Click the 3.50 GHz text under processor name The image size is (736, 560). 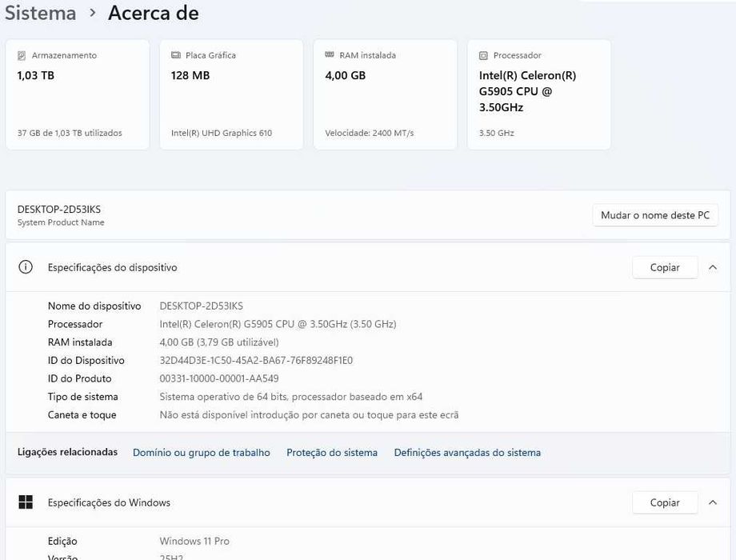click(497, 133)
